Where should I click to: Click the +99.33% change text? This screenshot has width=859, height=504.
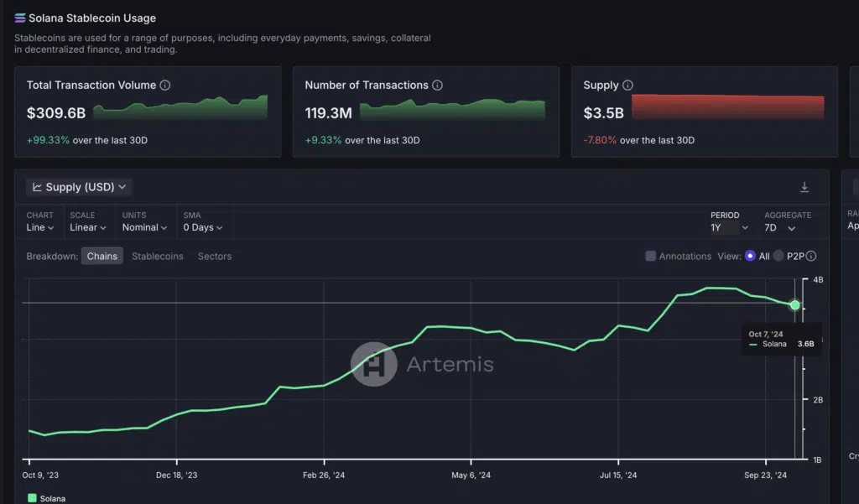pos(48,140)
